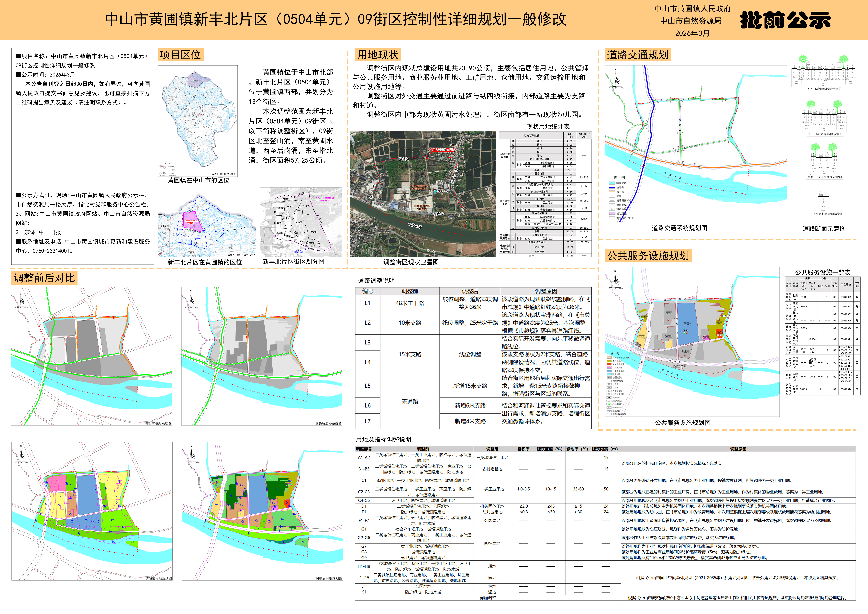Click the 幼儿园 symbol in facilities legend

[x=609, y=388]
